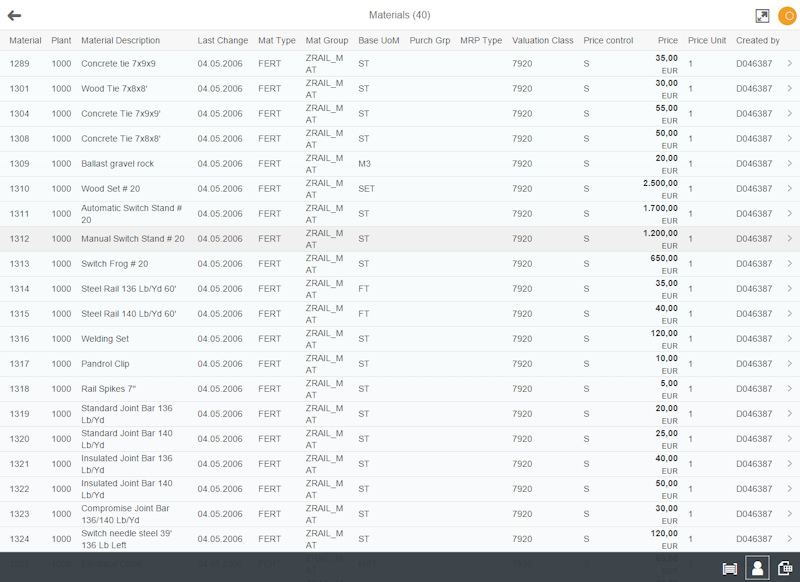Click the back arrow icon

click(x=15, y=15)
